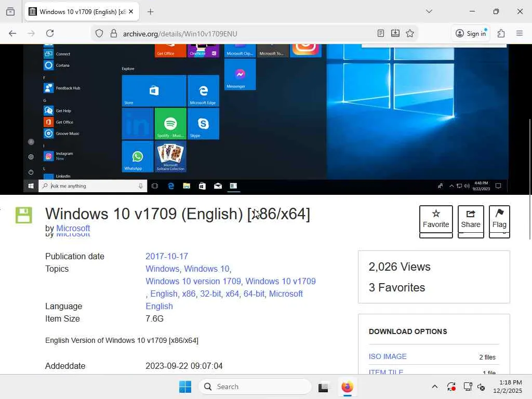Click the install/save page icon in address bar
This screenshot has width=532, height=399.
(395, 33)
